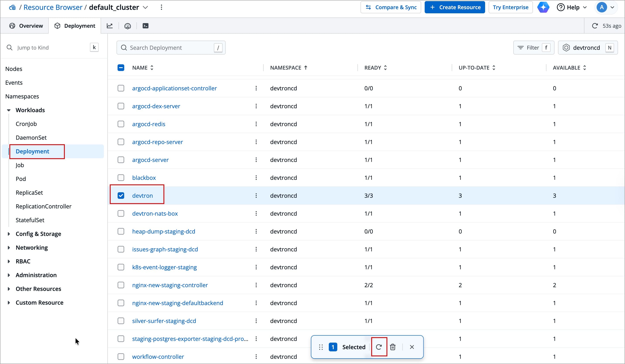
Task: Click the Create Resource button
Action: 455,7
